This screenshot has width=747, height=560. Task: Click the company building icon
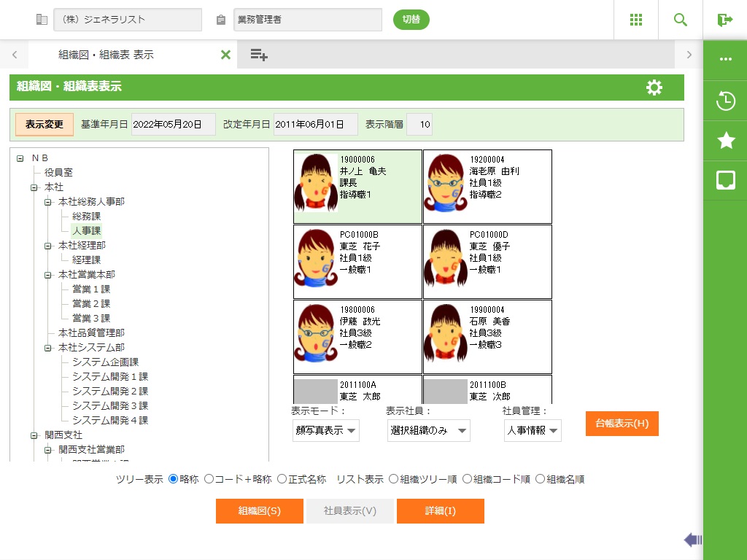pyautogui.click(x=42, y=20)
